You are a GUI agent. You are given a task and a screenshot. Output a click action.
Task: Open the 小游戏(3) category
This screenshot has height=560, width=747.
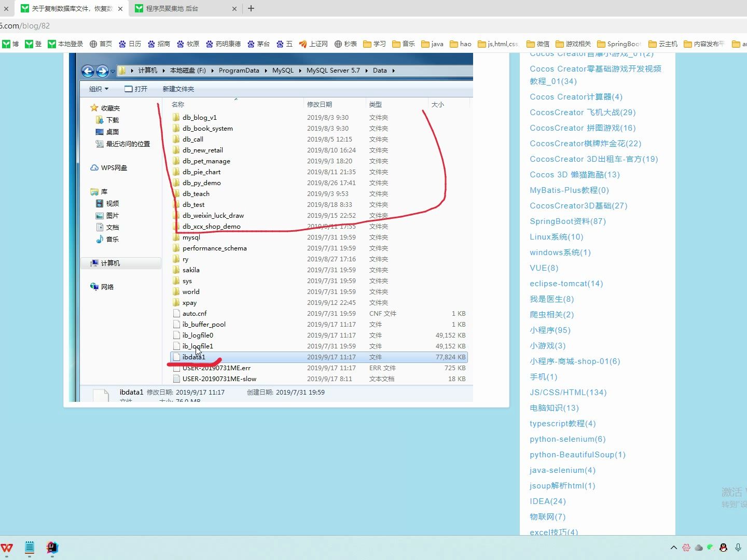[548, 346]
